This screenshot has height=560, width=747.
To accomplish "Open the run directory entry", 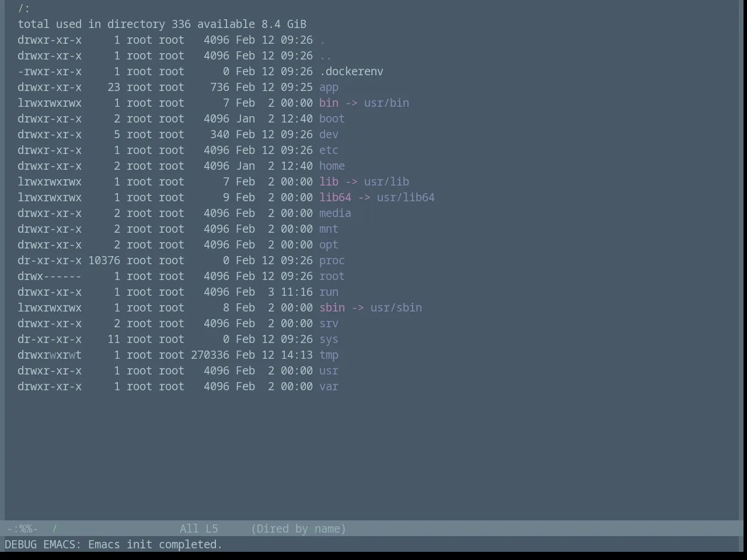I will click(329, 292).
